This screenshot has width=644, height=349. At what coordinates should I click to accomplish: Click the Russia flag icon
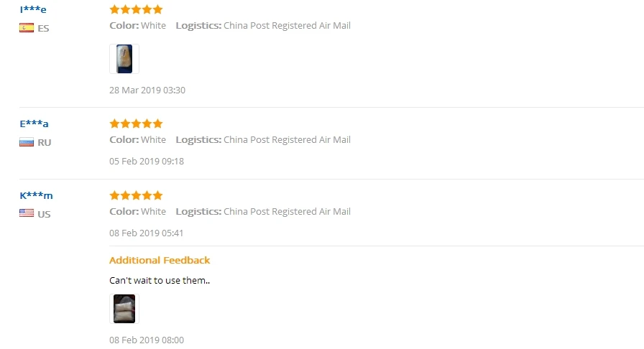click(27, 142)
